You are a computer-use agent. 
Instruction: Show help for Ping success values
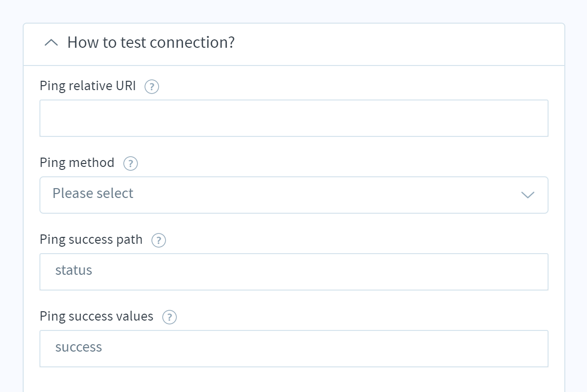(x=170, y=317)
